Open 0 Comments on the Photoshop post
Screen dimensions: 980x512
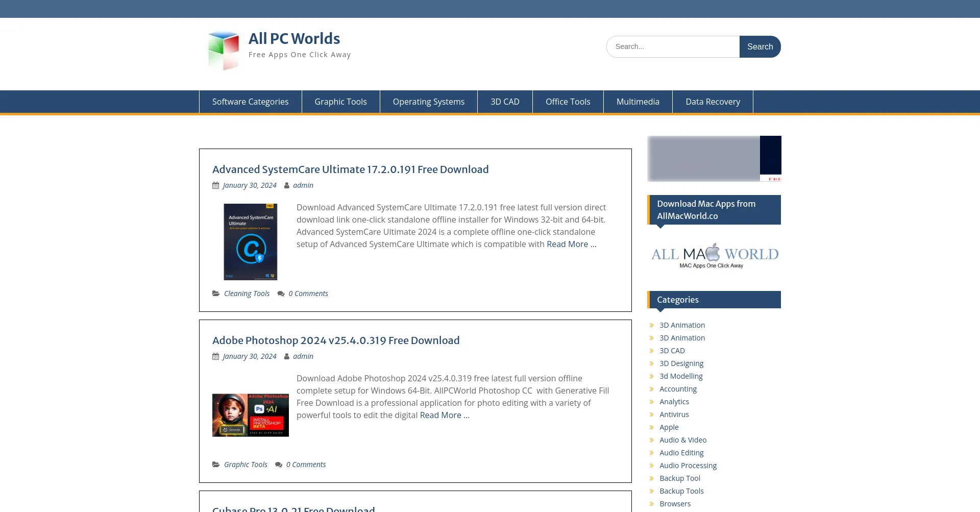tap(306, 465)
